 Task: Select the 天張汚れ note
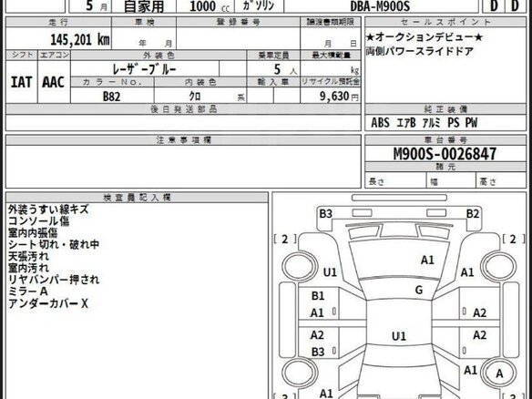28,257
